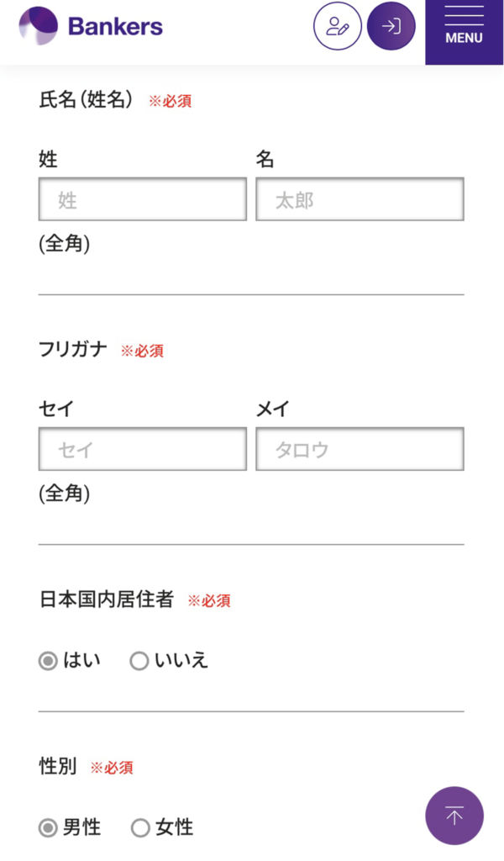Open the member registration icon
The height and width of the screenshot is (861, 504).
pyautogui.click(x=337, y=26)
